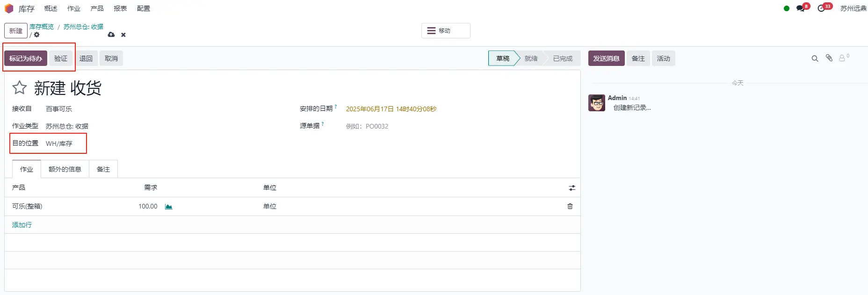Viewport: 868px width, 295px height.
Task: Click the 验证 button
Action: point(61,58)
